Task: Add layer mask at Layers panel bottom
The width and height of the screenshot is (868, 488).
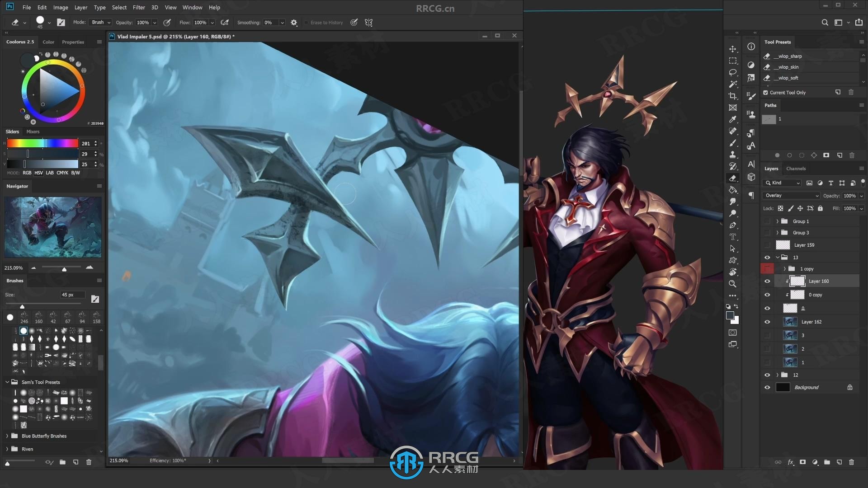Action: pyautogui.click(x=802, y=462)
